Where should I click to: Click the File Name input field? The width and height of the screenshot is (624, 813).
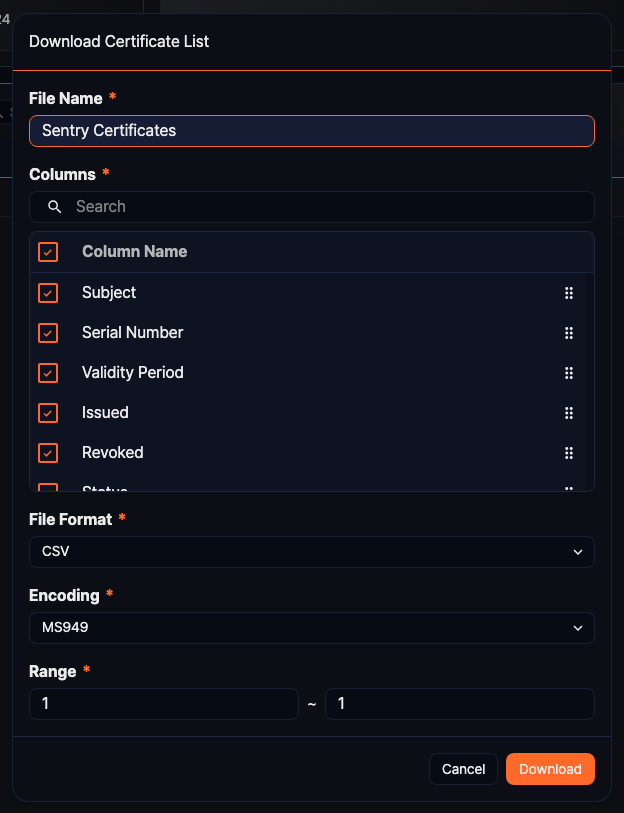(311, 131)
